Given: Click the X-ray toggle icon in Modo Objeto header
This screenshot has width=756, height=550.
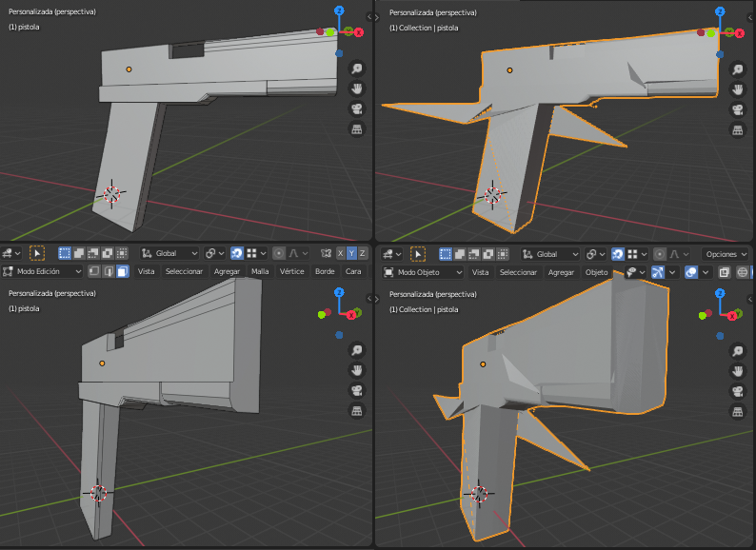Looking at the screenshot, I should [725, 272].
